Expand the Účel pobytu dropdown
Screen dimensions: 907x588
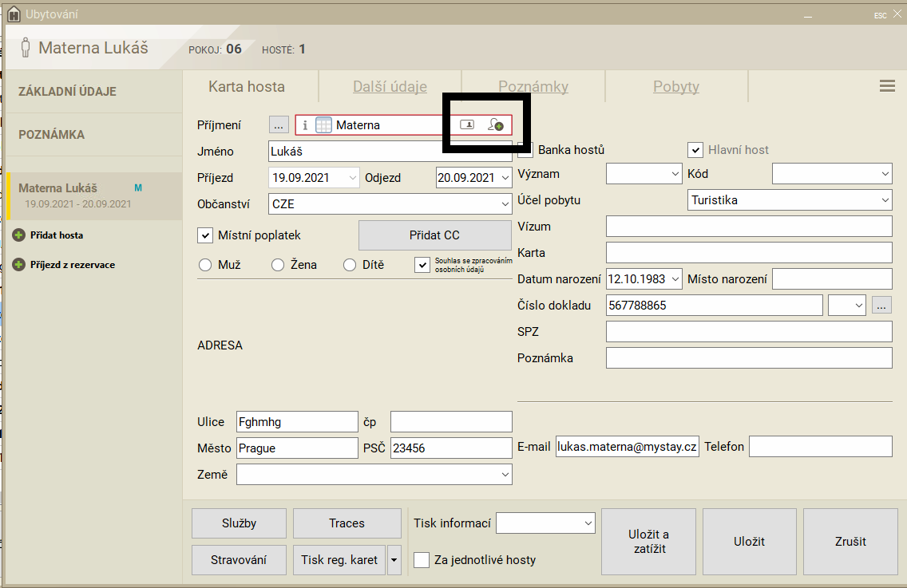pos(885,200)
